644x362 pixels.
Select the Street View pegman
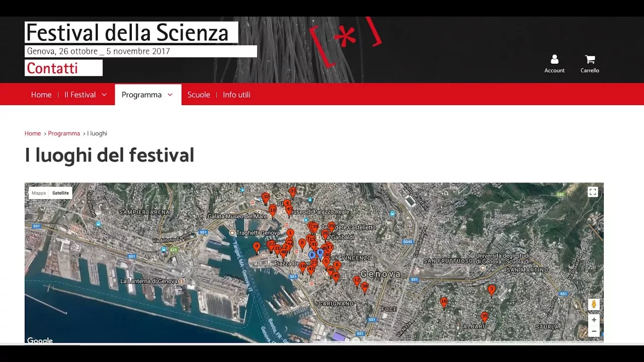coord(594,305)
